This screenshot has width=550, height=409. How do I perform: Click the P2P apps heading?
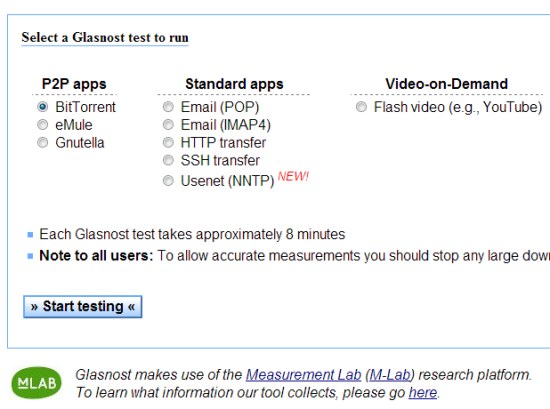tap(74, 84)
